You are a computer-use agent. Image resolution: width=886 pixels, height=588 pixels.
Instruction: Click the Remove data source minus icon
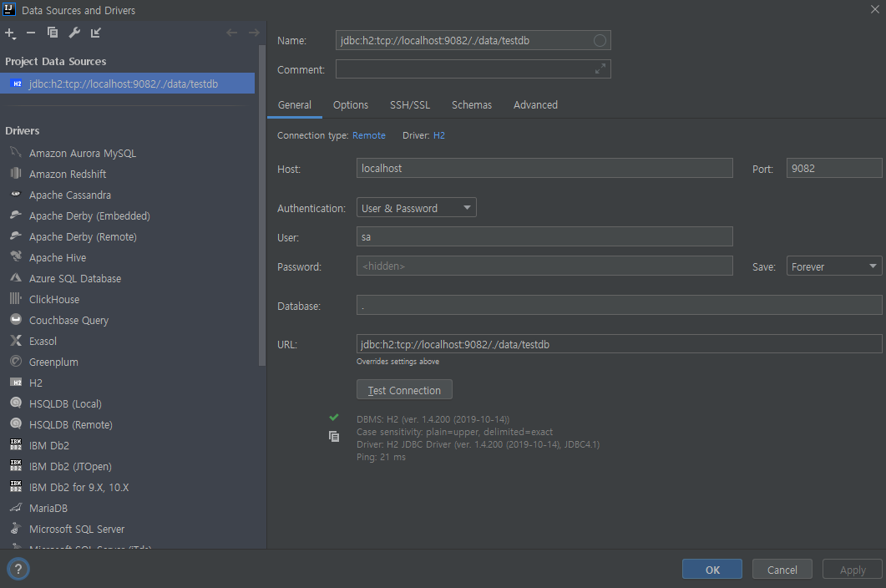click(x=31, y=33)
